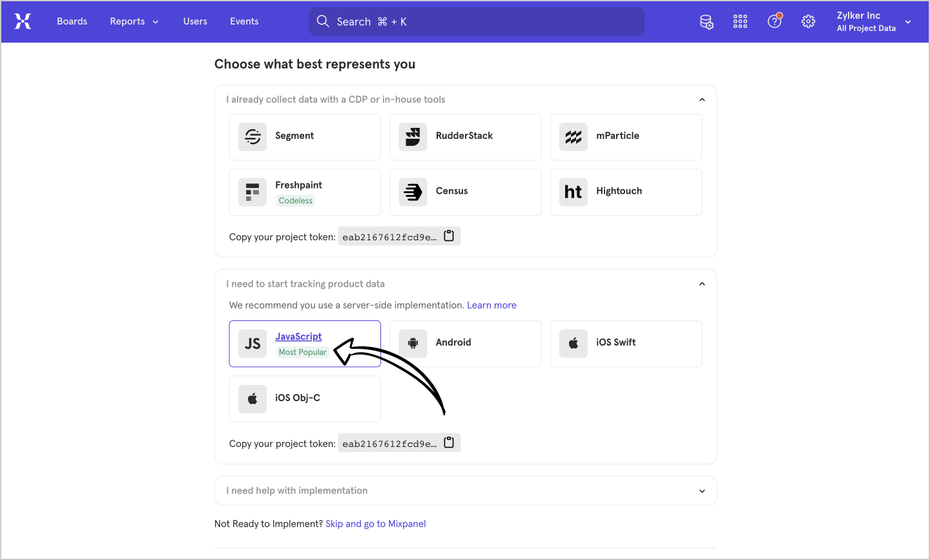The image size is (930, 560).
Task: Click the Hightouch ht logo icon
Action: point(573,192)
